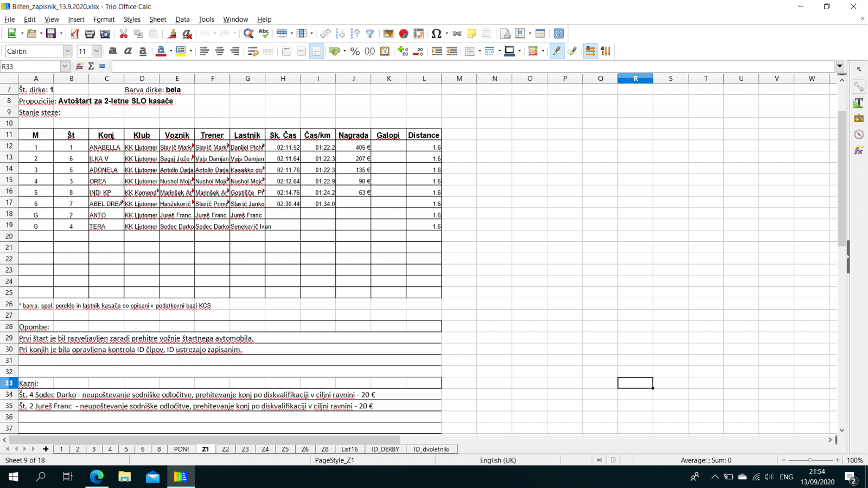This screenshot has height=488, width=868.
Task: Toggle italic text formatting
Action: pos(128,52)
